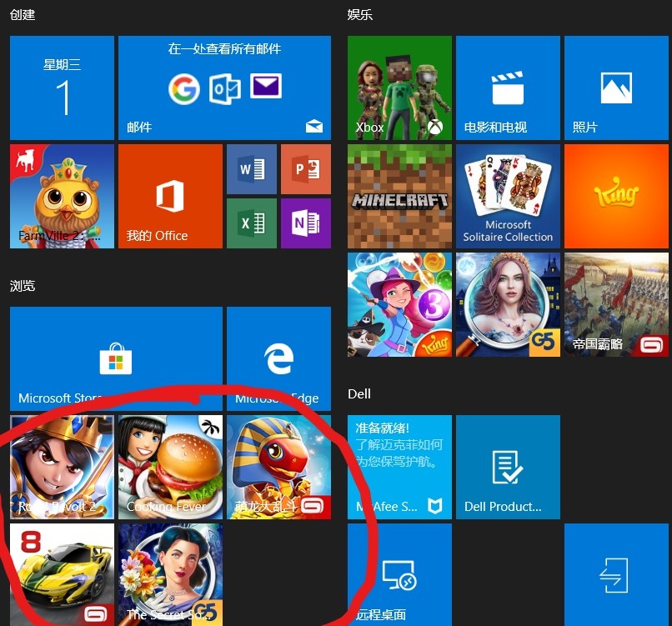Select the Dell group header
This screenshot has height=626, width=672.
(x=359, y=393)
